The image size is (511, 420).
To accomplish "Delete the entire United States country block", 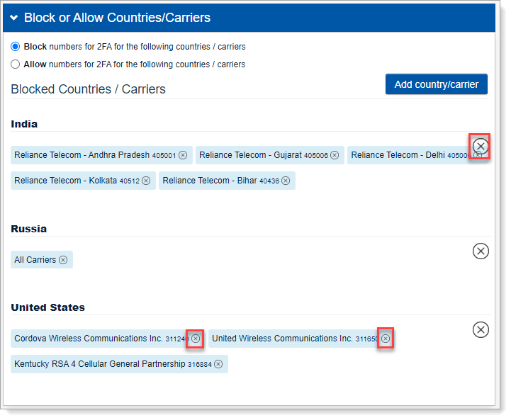I will coord(481,329).
